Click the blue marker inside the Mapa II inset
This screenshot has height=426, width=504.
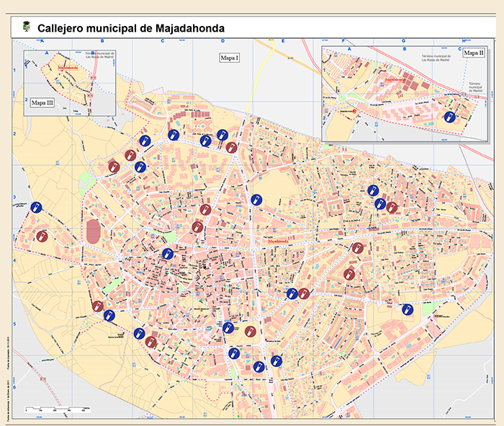pyautogui.click(x=449, y=117)
